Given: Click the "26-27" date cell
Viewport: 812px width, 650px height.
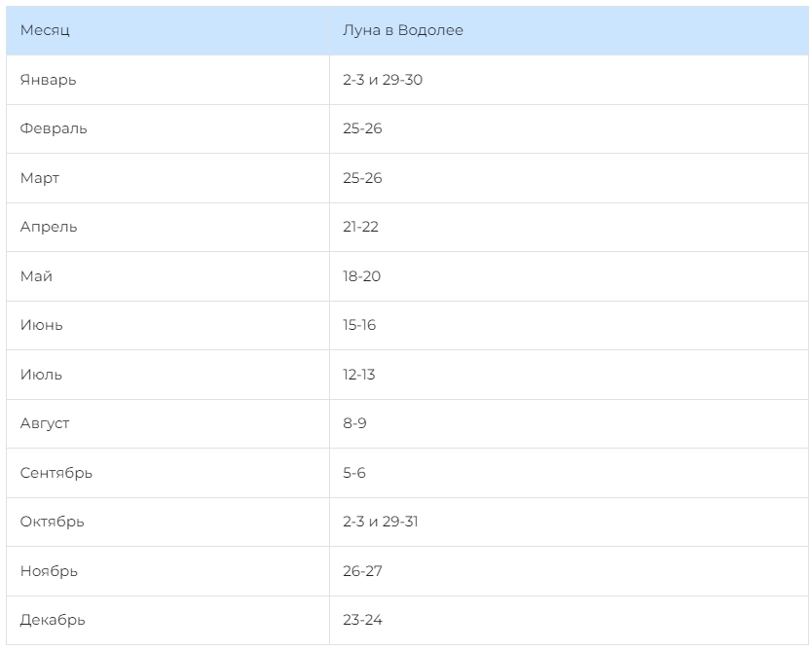Looking at the screenshot, I should [x=362, y=571].
